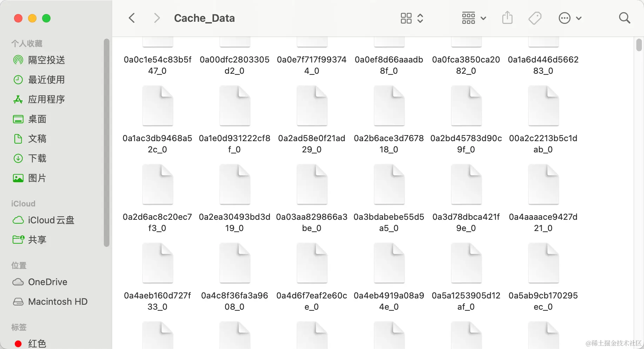Image resolution: width=644 pixels, height=349 pixels.
Task: Click the file list vertical scrollbar
Action: [x=639, y=45]
